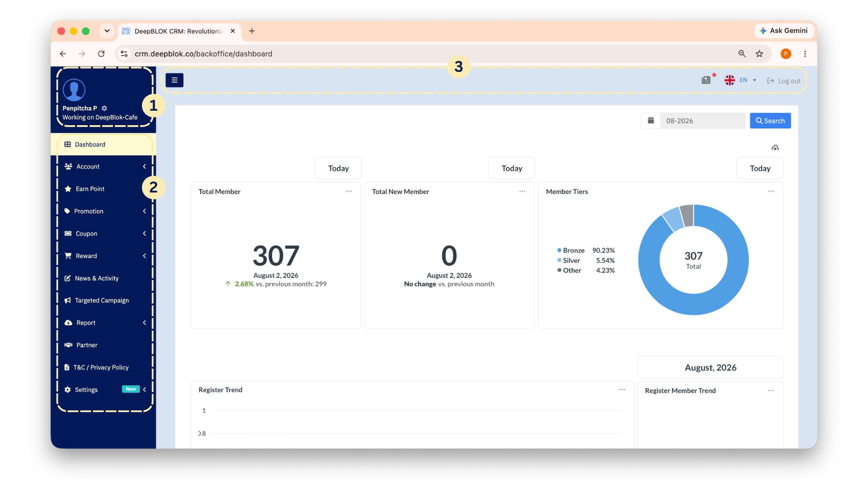The image size is (868, 488).
Task: Click Today button above Total New Member
Action: pos(512,168)
